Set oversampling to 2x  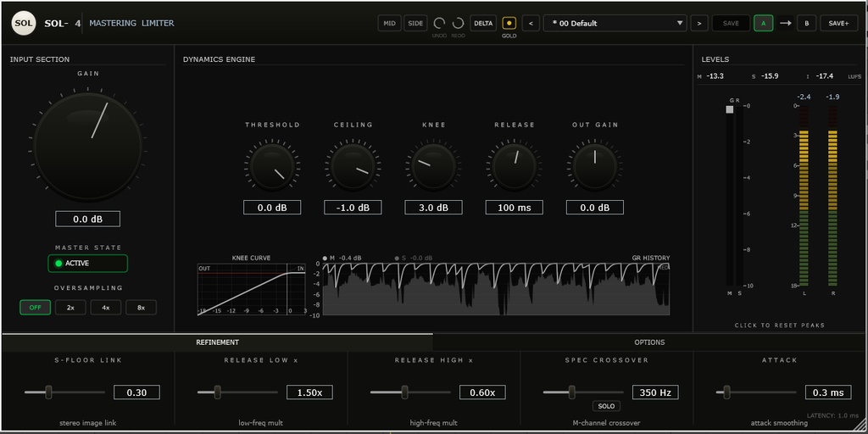70,307
